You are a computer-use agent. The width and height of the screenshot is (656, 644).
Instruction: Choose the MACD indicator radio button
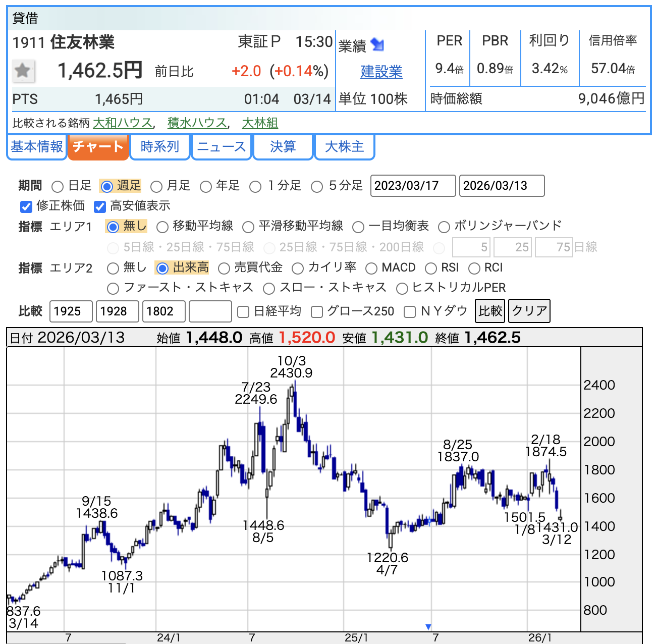coord(371,269)
